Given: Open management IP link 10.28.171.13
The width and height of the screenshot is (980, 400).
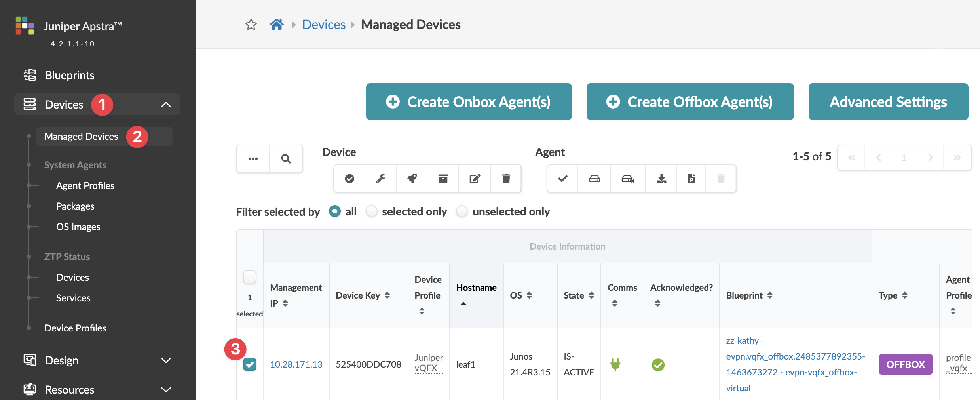Looking at the screenshot, I should point(296,364).
